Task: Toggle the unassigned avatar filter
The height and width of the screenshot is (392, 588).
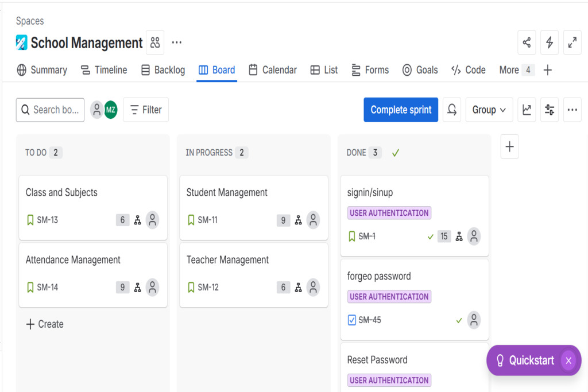Action: (x=96, y=110)
